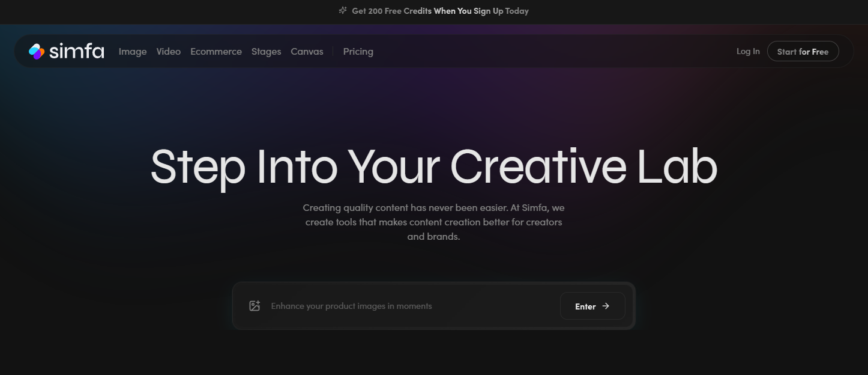This screenshot has width=868, height=375.
Task: Click the image upload icon in prompt box
Action: click(255, 306)
